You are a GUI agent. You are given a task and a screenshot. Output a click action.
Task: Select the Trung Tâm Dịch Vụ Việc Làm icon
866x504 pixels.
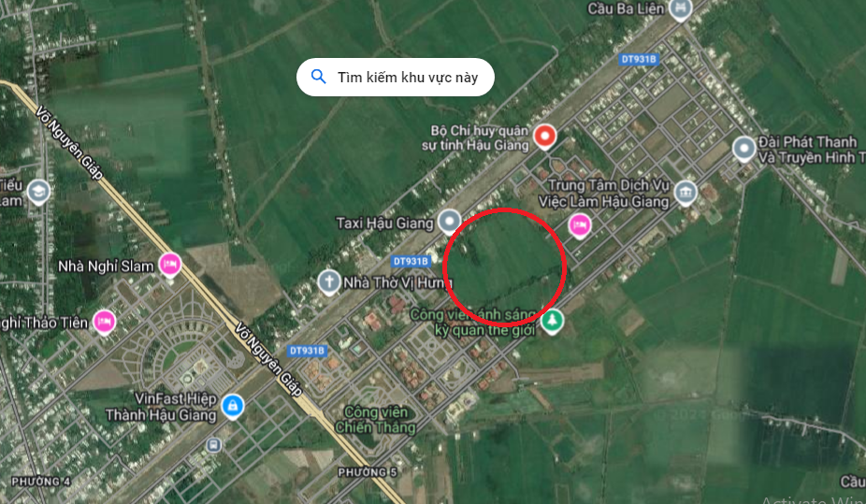point(686,193)
